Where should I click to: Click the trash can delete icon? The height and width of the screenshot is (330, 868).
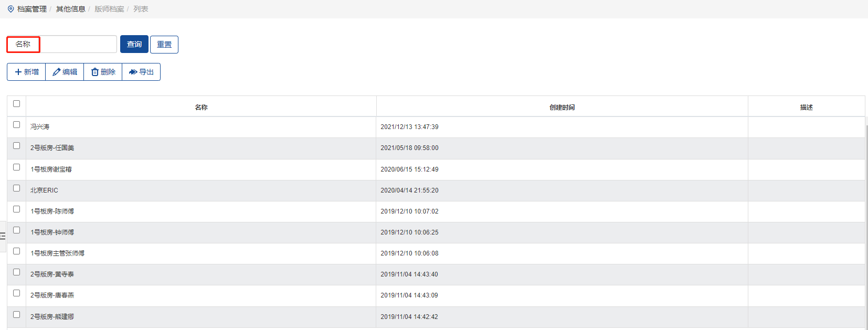(x=95, y=72)
